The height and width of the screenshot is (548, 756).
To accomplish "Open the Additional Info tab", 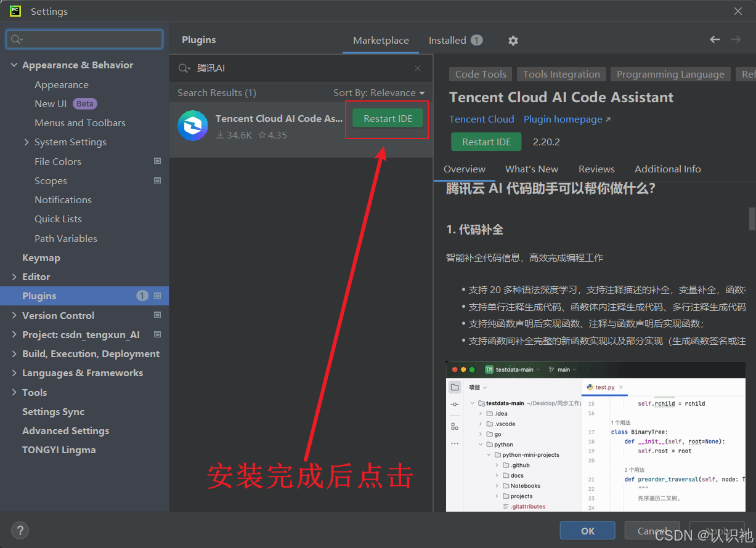I will tap(668, 169).
